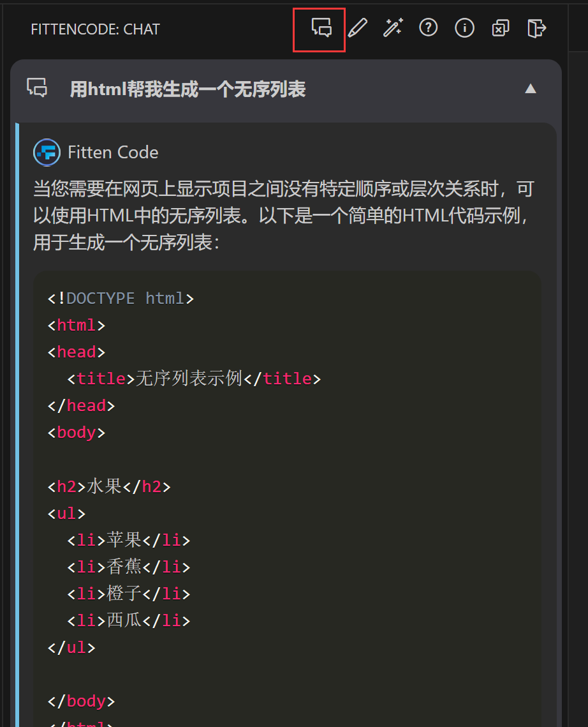Select the Edit Code pencil icon
This screenshot has width=588, height=727.
[357, 28]
